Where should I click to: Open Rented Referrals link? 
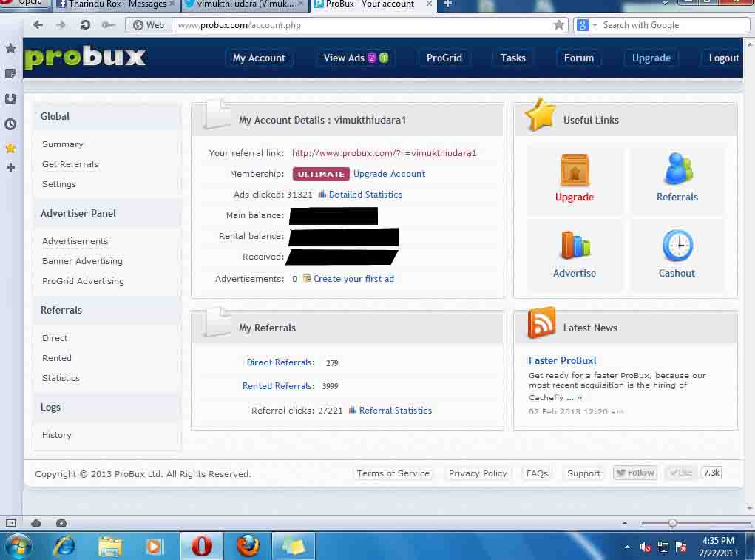coord(278,385)
